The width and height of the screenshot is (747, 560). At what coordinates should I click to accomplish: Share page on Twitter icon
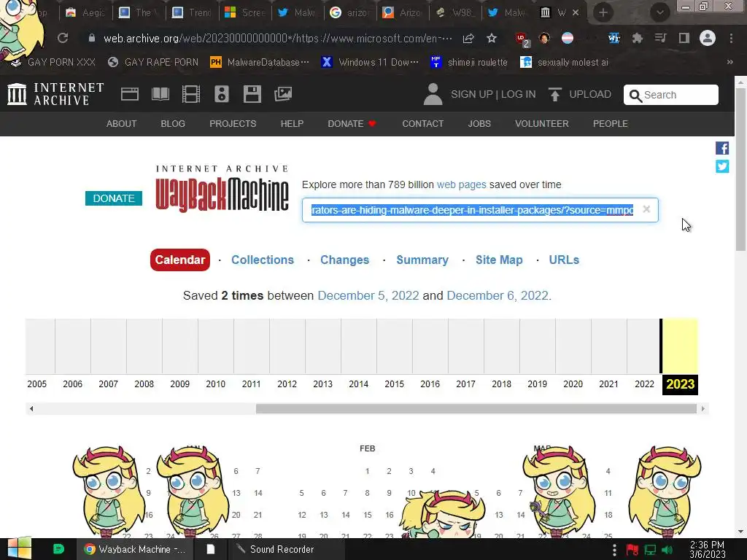[722, 166]
